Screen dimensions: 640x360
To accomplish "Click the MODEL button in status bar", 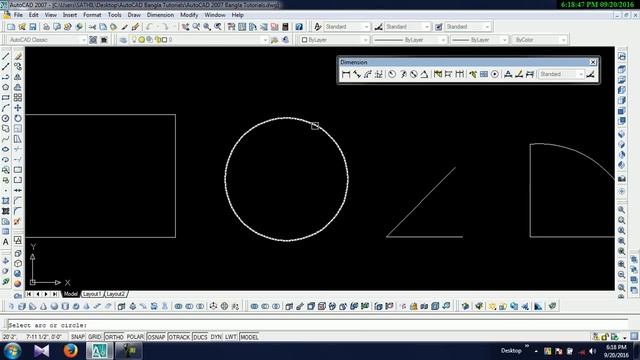I will click(x=249, y=337).
